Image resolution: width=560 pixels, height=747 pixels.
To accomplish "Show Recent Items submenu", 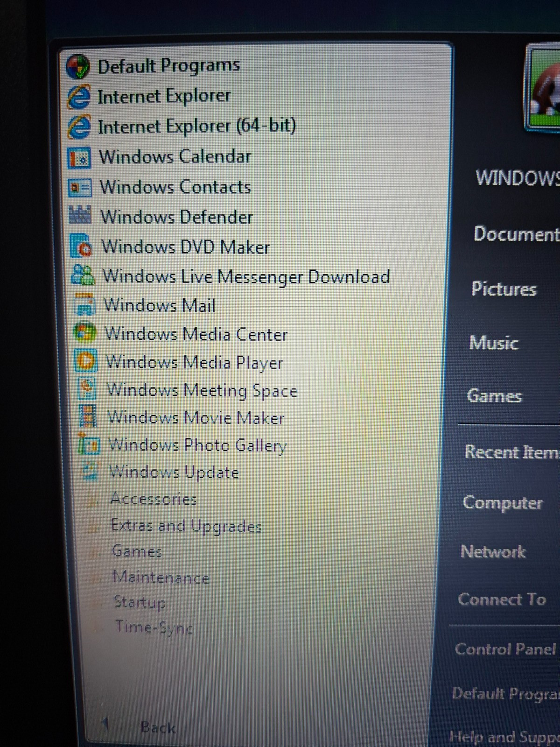I will tap(512, 452).
